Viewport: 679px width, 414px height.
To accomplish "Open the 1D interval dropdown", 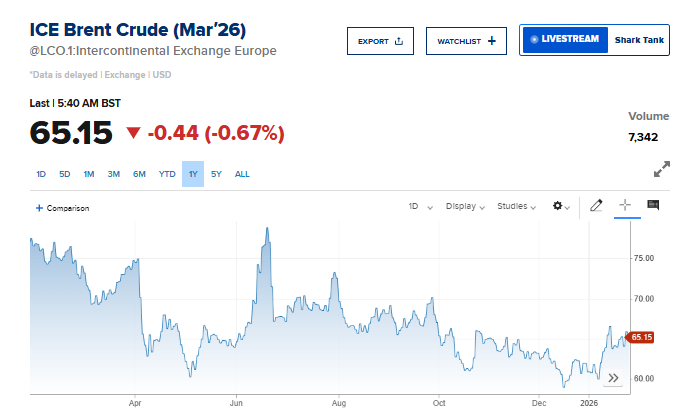I will [x=419, y=207].
